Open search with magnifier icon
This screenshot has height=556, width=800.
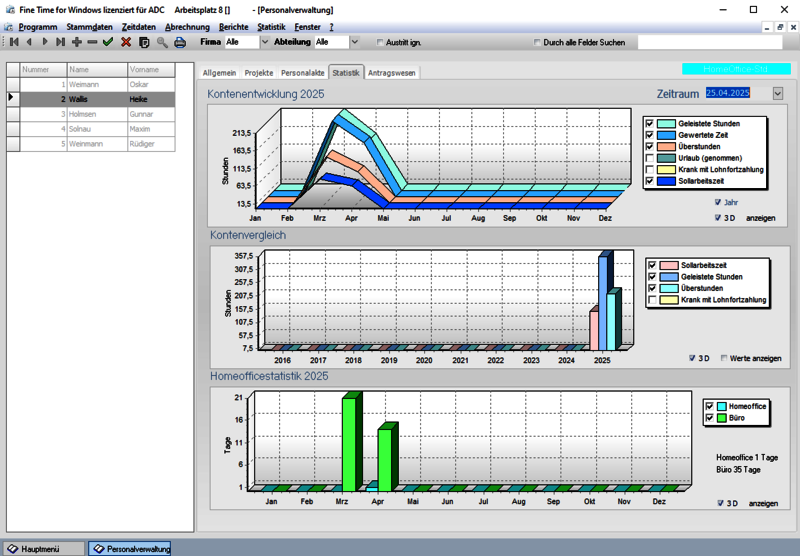click(x=162, y=42)
